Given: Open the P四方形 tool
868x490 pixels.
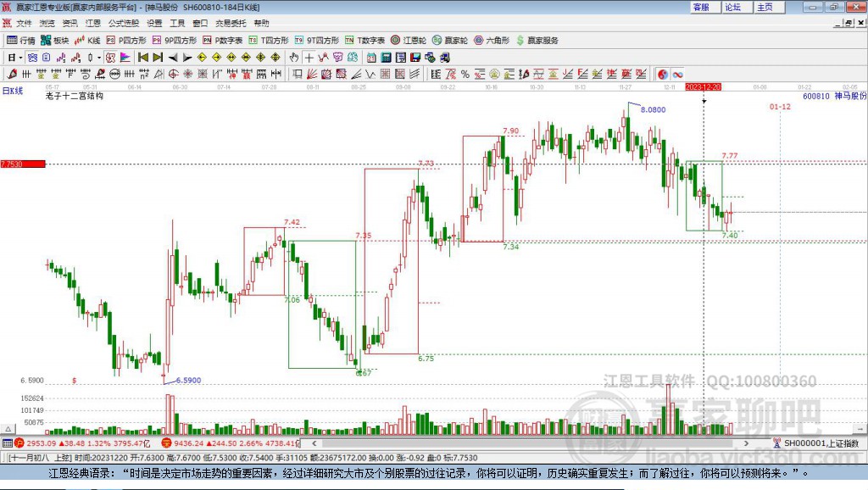Looking at the screenshot, I should 126,41.
